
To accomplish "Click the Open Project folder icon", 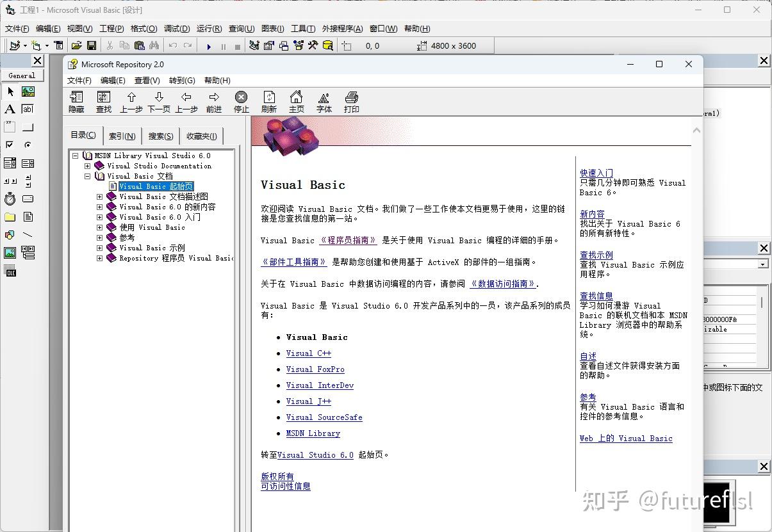I will coord(77,45).
